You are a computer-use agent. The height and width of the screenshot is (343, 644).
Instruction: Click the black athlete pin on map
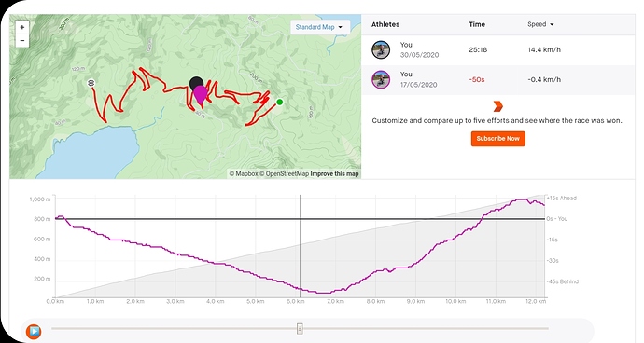click(x=195, y=82)
